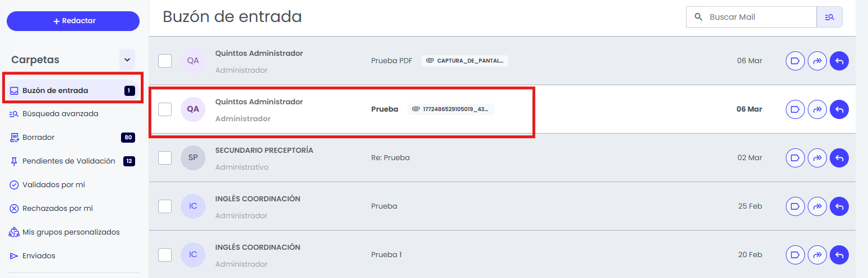
Task: Reply to the Prueba PDF email
Action: click(839, 61)
